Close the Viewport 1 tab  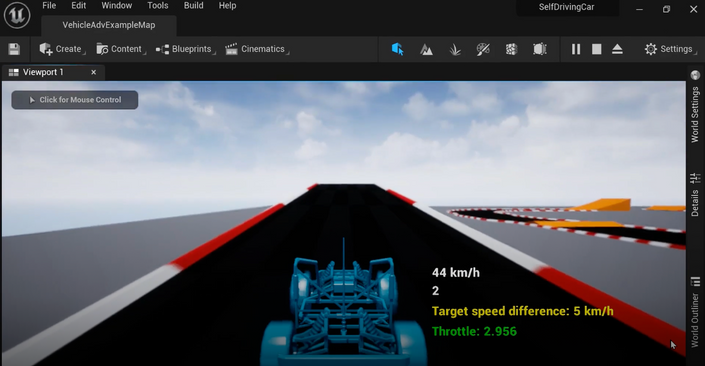click(94, 72)
